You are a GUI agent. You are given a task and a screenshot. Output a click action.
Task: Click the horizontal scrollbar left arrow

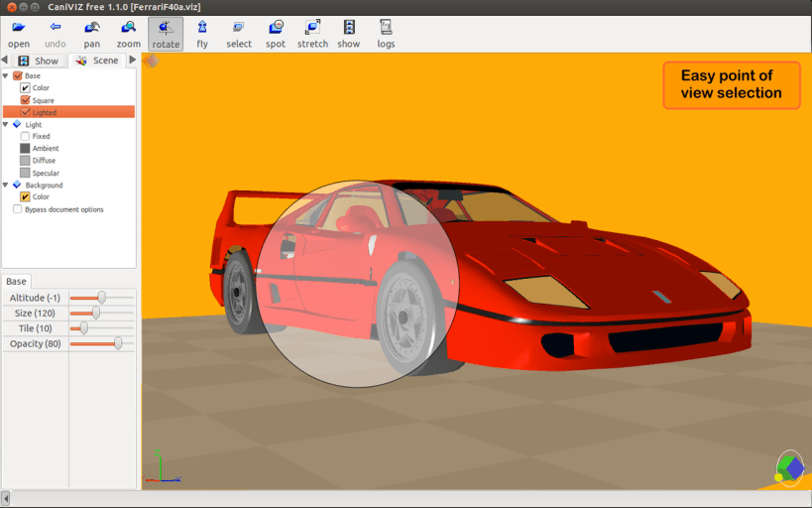pyautogui.click(x=6, y=498)
